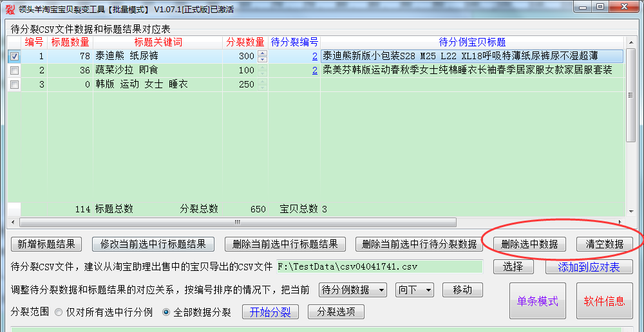Viewport: 644px width, 332px height.
Task: Switch to 单条模式
Action: pyautogui.click(x=537, y=301)
